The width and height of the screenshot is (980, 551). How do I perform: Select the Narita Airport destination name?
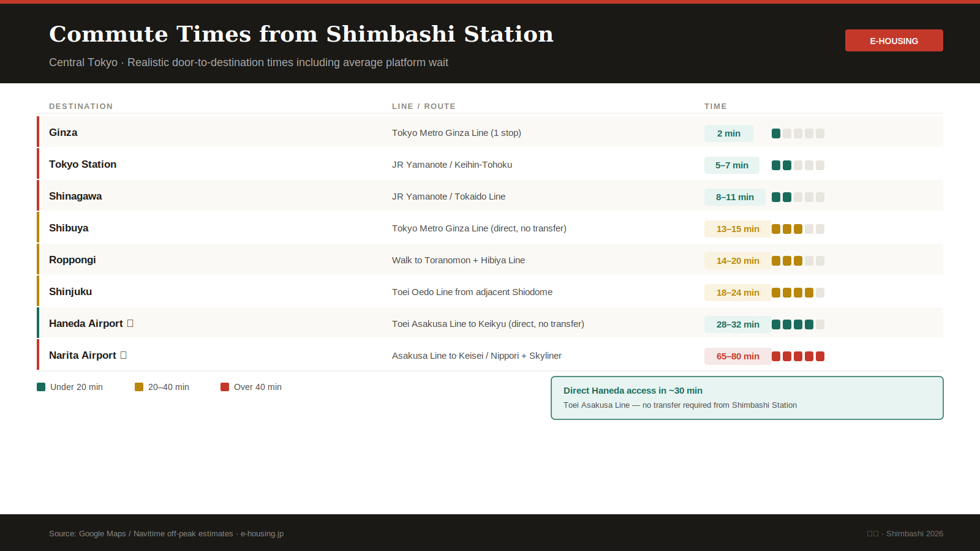point(83,355)
